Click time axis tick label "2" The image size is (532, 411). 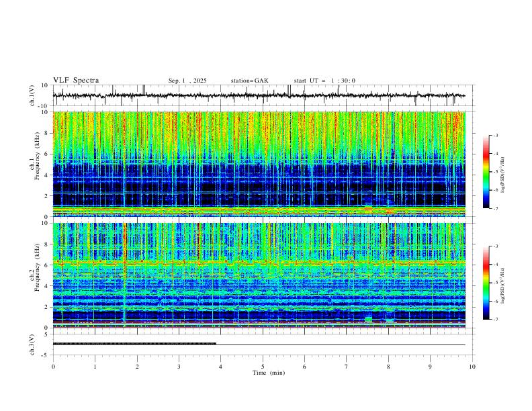[x=137, y=367]
